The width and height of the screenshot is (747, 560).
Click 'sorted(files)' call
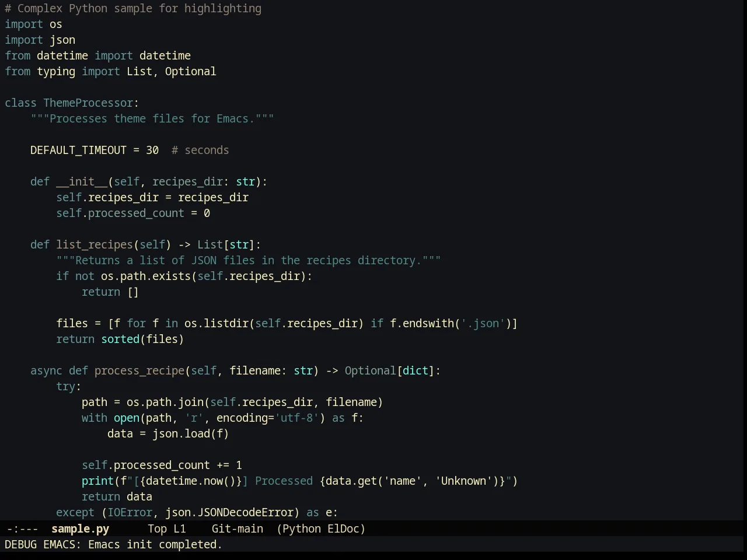click(x=142, y=339)
